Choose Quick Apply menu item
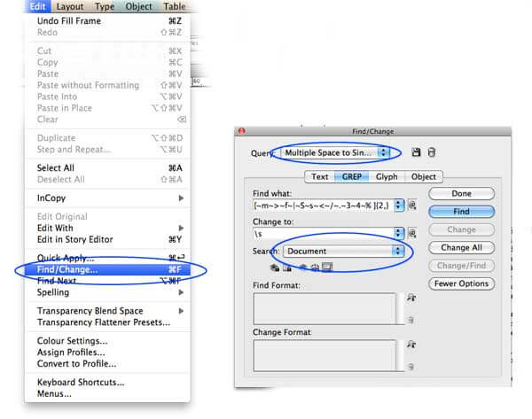Image resolution: width=532 pixels, height=419 pixels. [108, 258]
